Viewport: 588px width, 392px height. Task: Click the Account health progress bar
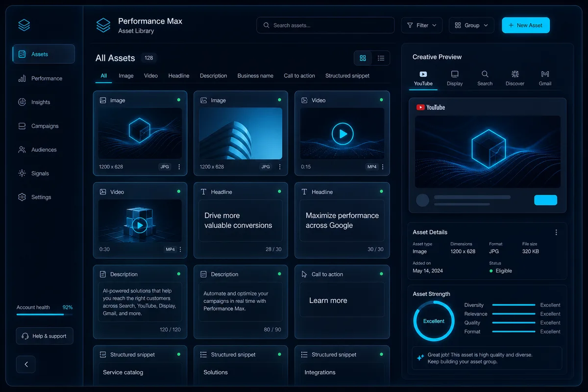coord(45,315)
